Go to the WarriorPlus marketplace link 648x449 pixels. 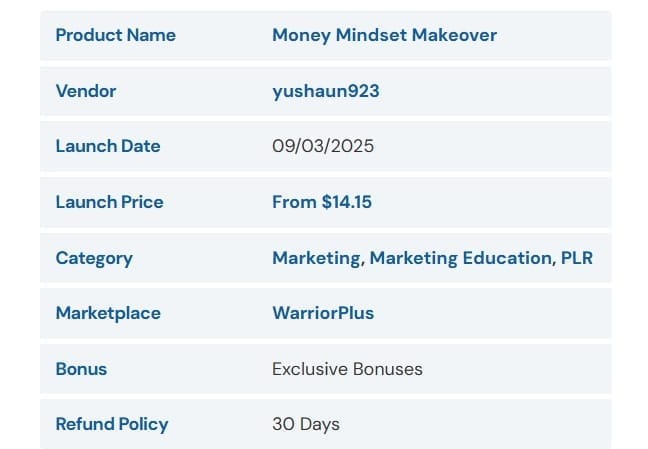tap(322, 313)
